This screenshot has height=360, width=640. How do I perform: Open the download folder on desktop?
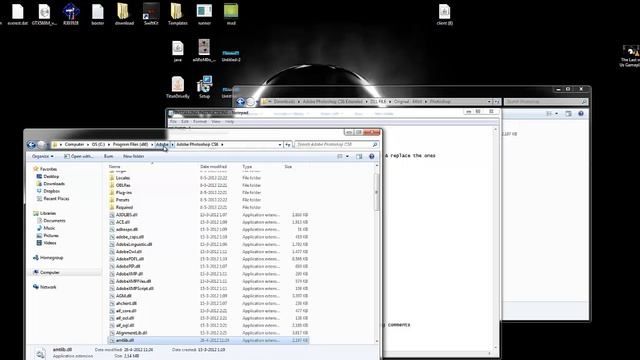pyautogui.click(x=124, y=14)
